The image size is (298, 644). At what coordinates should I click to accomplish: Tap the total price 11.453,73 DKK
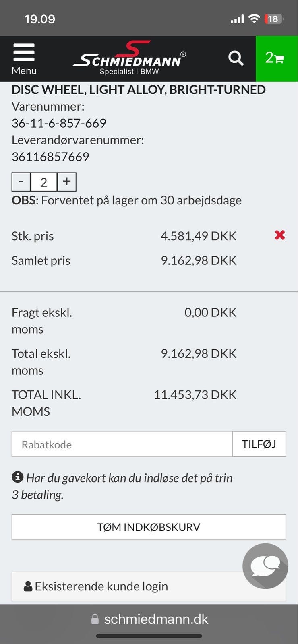pyautogui.click(x=195, y=395)
